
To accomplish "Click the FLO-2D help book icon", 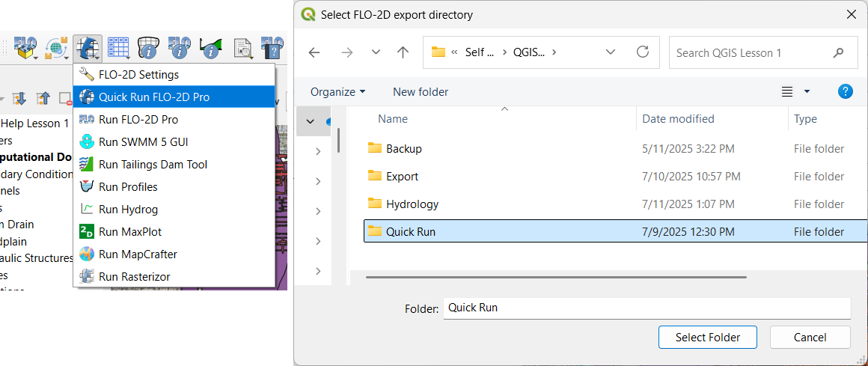I will click(x=272, y=48).
